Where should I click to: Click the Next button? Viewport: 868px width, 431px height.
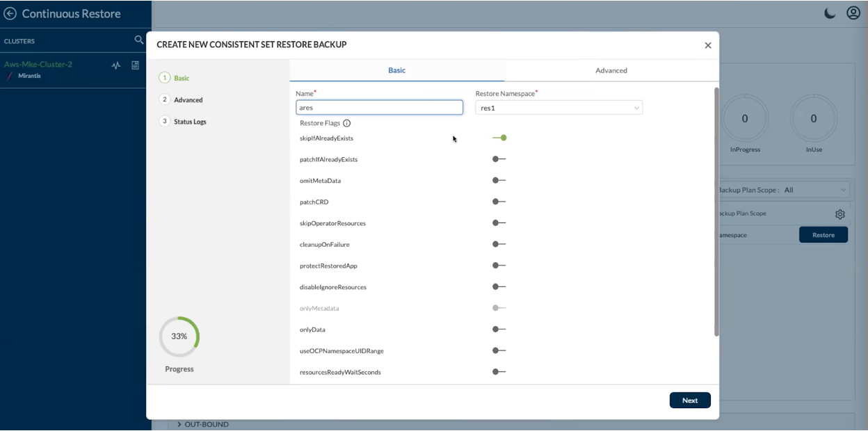pos(689,400)
